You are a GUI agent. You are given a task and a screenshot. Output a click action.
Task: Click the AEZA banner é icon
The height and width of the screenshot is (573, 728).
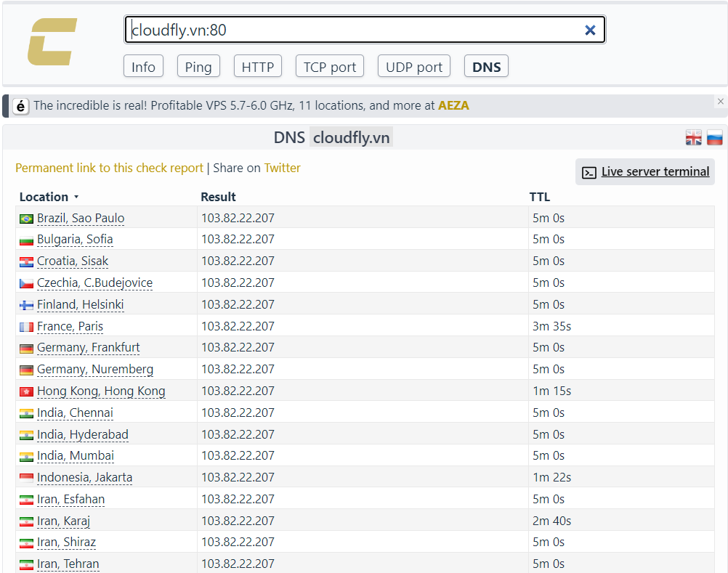[21, 106]
